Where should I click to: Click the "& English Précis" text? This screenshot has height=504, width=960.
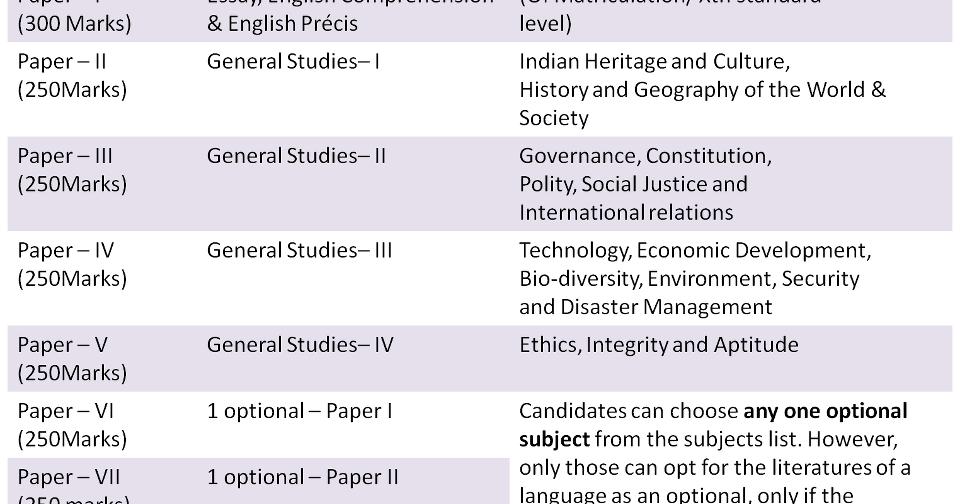click(282, 23)
